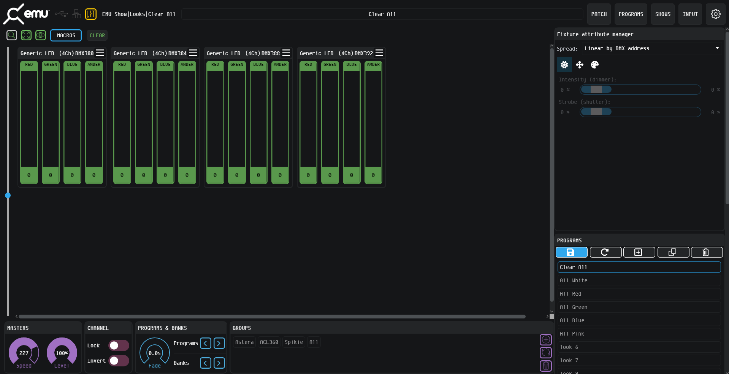This screenshot has height=374, width=729.
Task: Toggle the channel Invert switch
Action: pos(119,361)
